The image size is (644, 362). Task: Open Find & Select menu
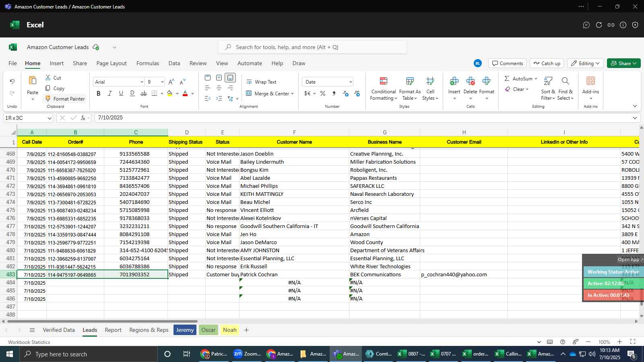click(565, 89)
